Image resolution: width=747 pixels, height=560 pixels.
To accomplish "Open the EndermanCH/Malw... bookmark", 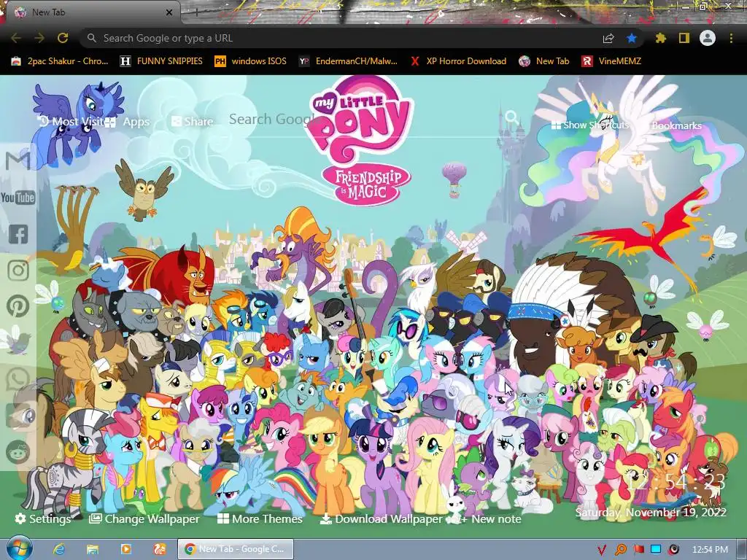I will (348, 61).
